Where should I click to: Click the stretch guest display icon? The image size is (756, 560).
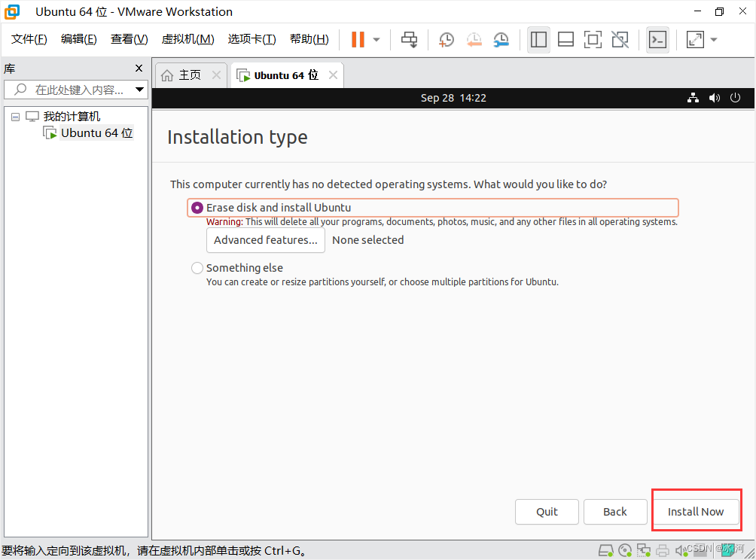(695, 40)
